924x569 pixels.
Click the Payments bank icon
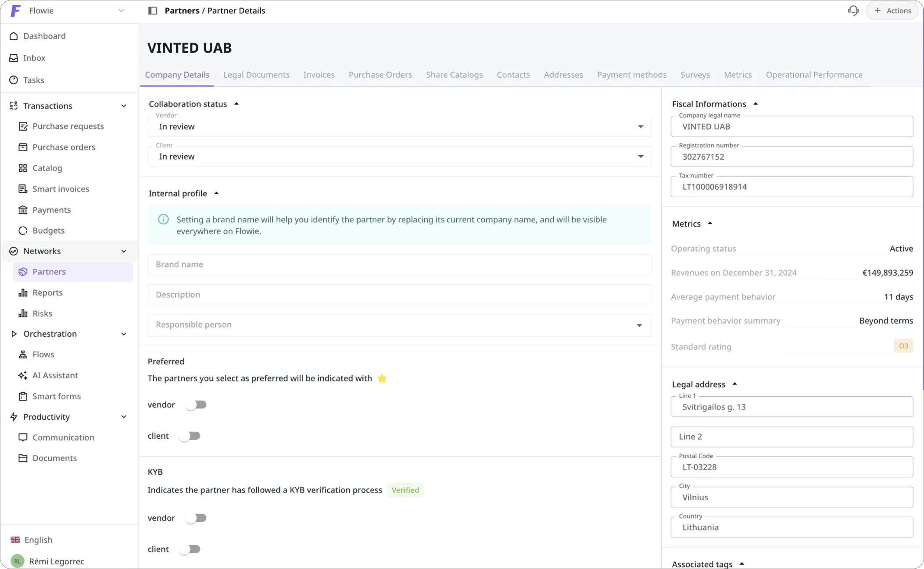click(x=23, y=210)
